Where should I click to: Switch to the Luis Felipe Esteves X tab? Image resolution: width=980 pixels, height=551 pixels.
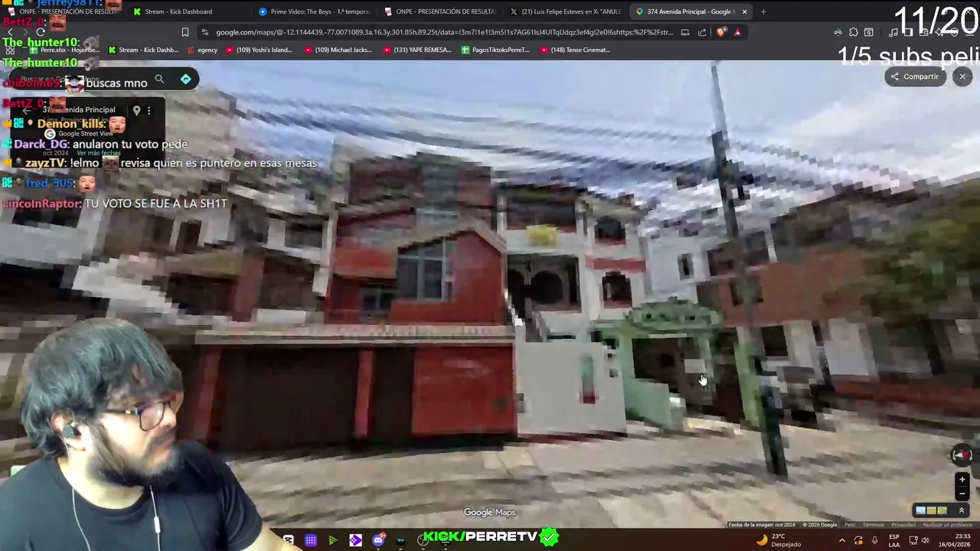pos(566,11)
